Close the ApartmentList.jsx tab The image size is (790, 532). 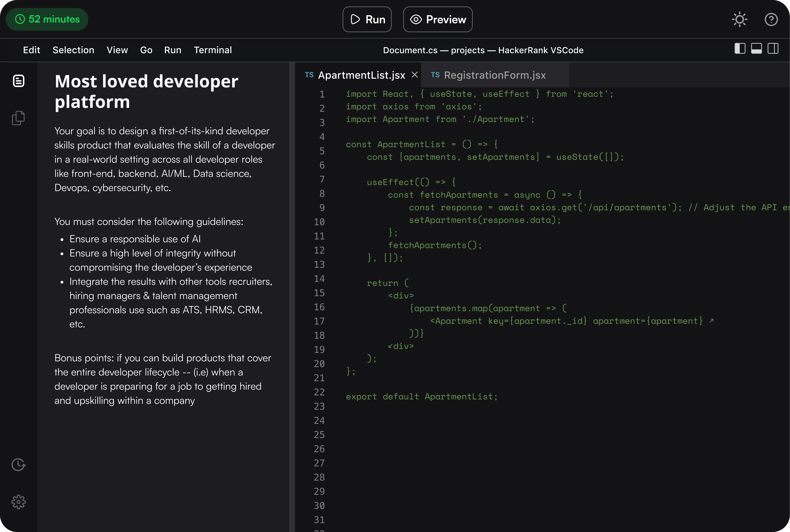coord(415,75)
